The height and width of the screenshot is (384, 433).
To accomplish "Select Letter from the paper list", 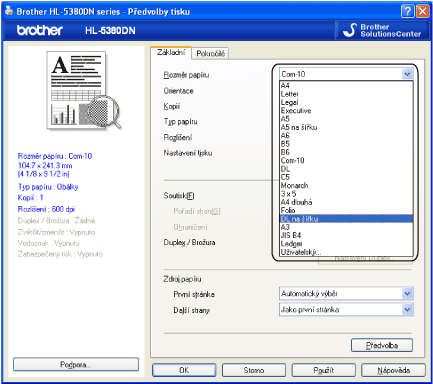I will [346, 94].
